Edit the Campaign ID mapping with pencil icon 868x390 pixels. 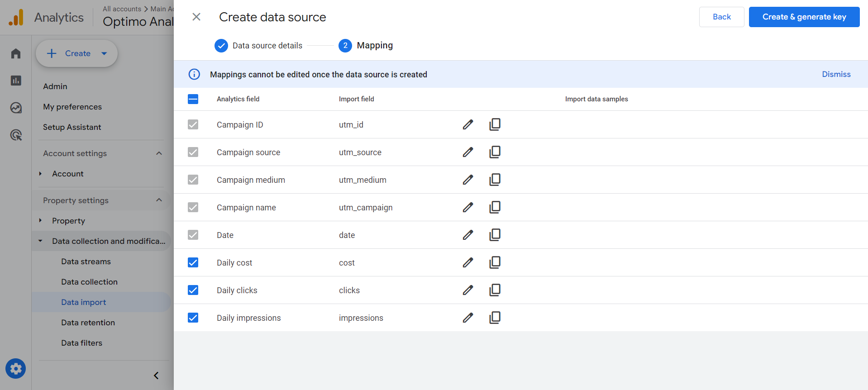coord(468,124)
